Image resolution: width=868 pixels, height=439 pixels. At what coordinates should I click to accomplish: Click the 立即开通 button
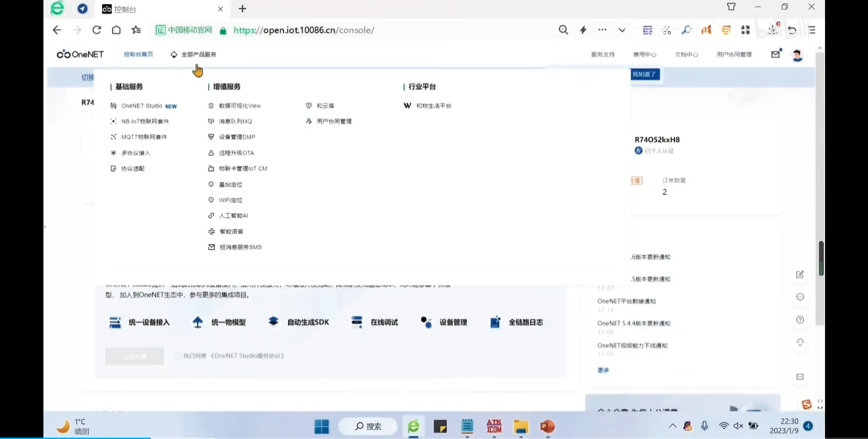134,356
